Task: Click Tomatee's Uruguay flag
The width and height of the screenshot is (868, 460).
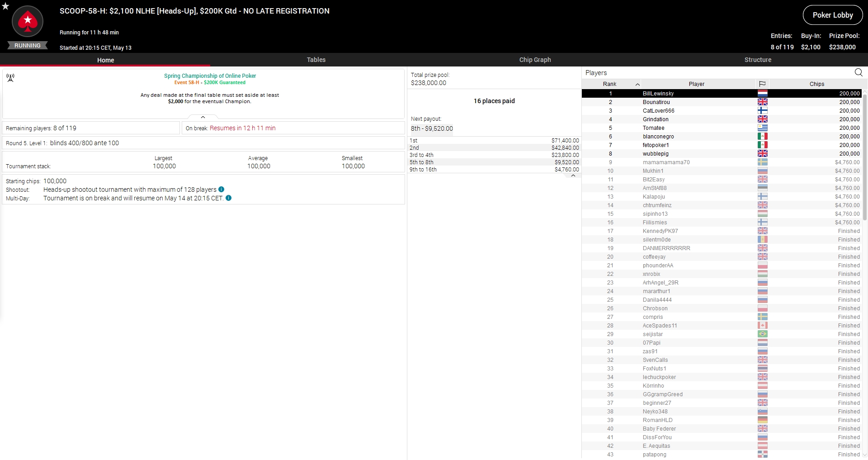Action: 763,128
